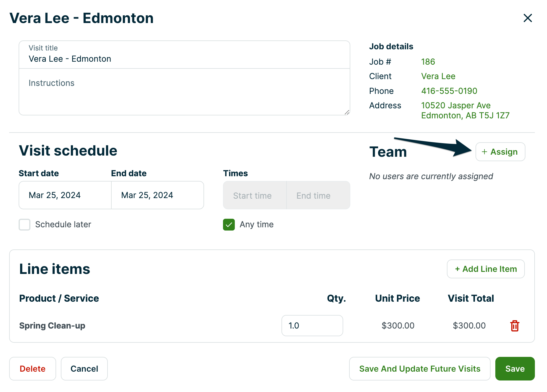The width and height of the screenshot is (547, 392).
Task: Enable the Schedule later checkbox
Action: click(x=25, y=225)
